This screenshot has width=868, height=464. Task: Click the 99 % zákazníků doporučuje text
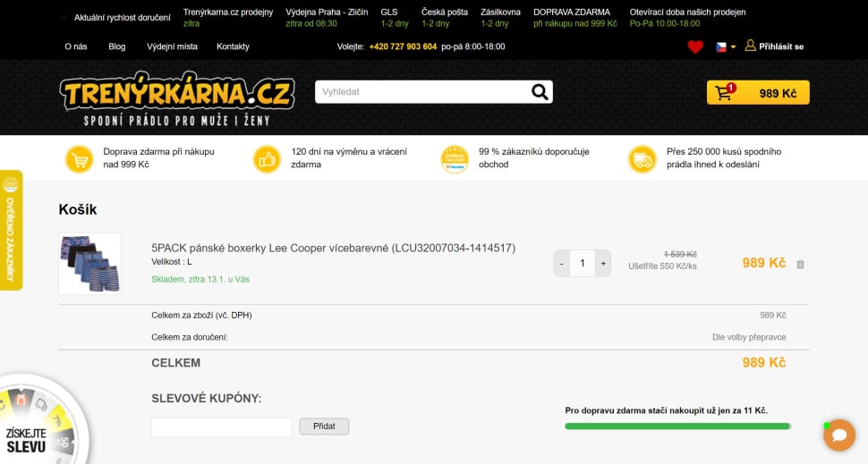point(533,157)
